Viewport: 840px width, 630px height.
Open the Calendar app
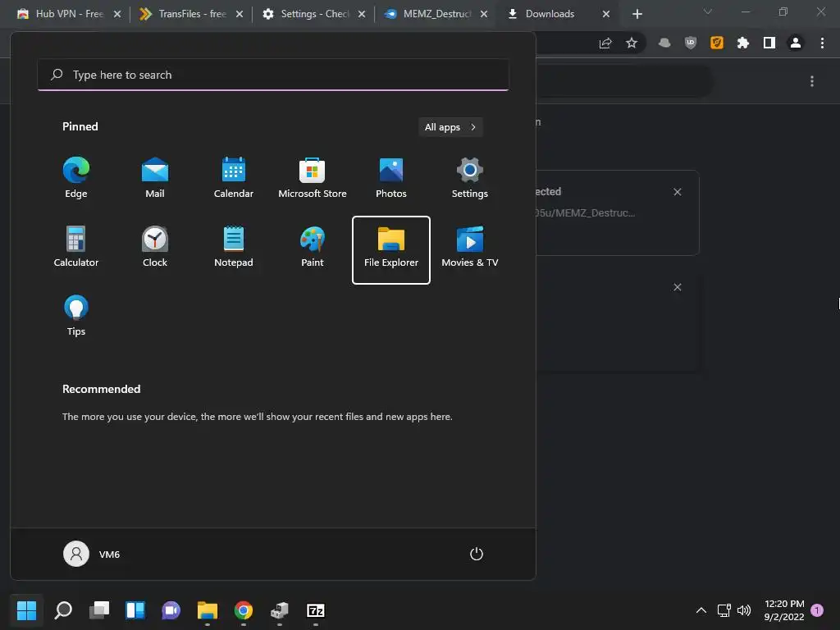click(x=234, y=178)
